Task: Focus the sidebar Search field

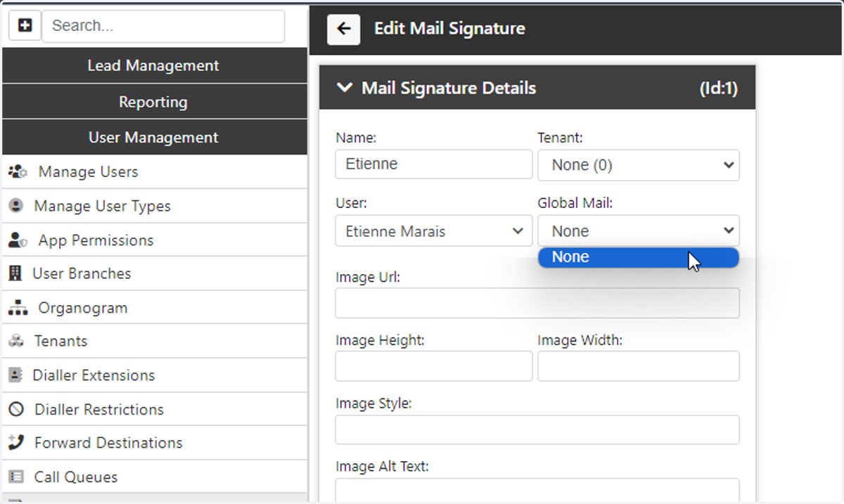Action: (163, 26)
